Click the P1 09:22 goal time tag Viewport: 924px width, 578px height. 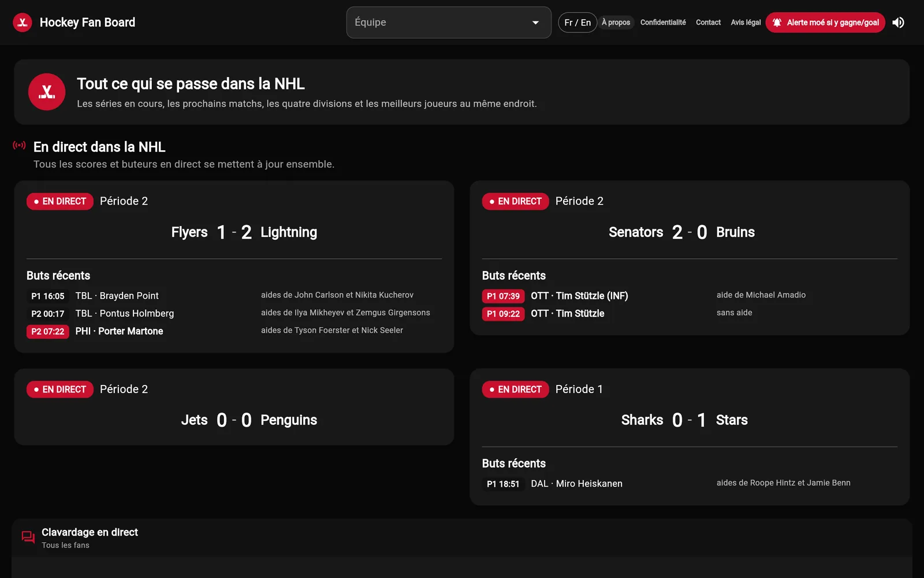click(x=504, y=314)
